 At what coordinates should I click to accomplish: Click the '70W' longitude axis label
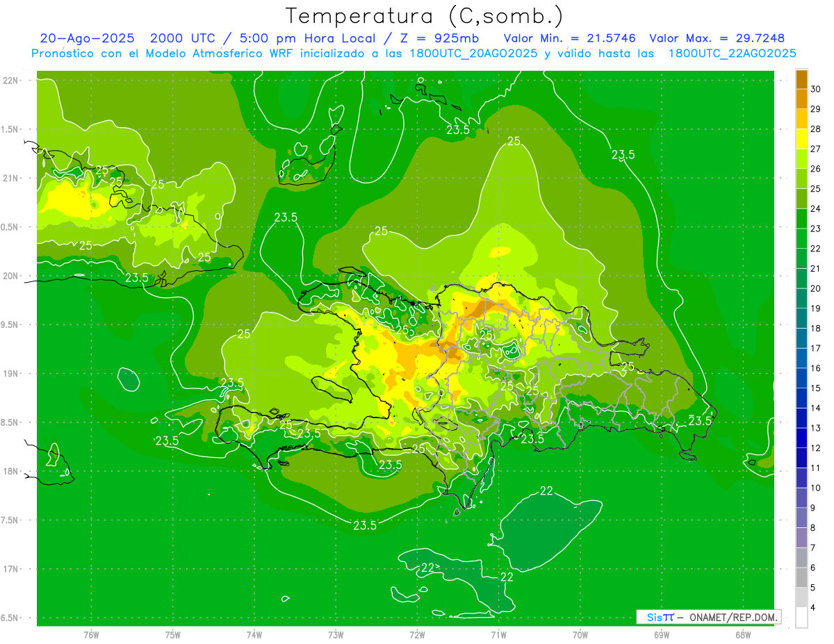(x=580, y=634)
